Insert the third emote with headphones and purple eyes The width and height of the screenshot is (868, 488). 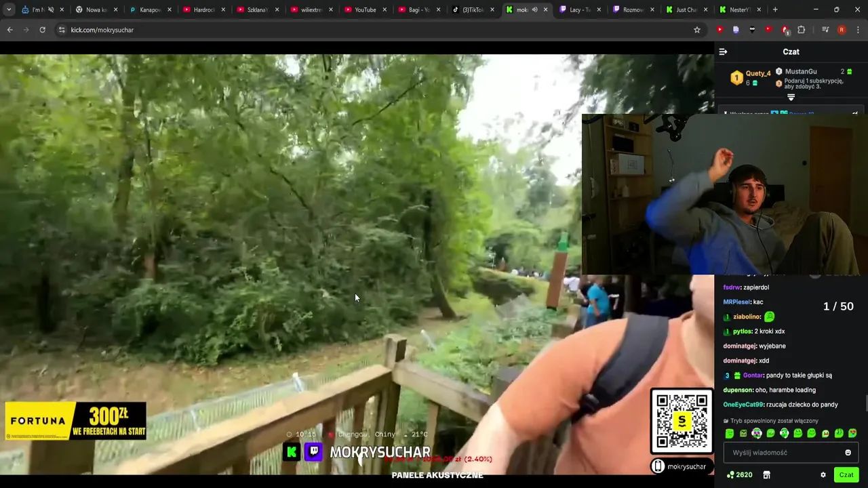[x=757, y=434]
